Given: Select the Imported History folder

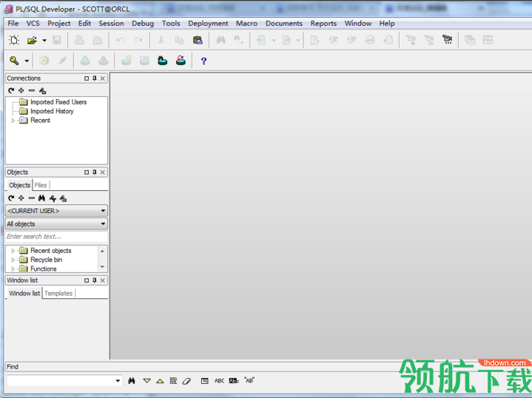Looking at the screenshot, I should [52, 111].
